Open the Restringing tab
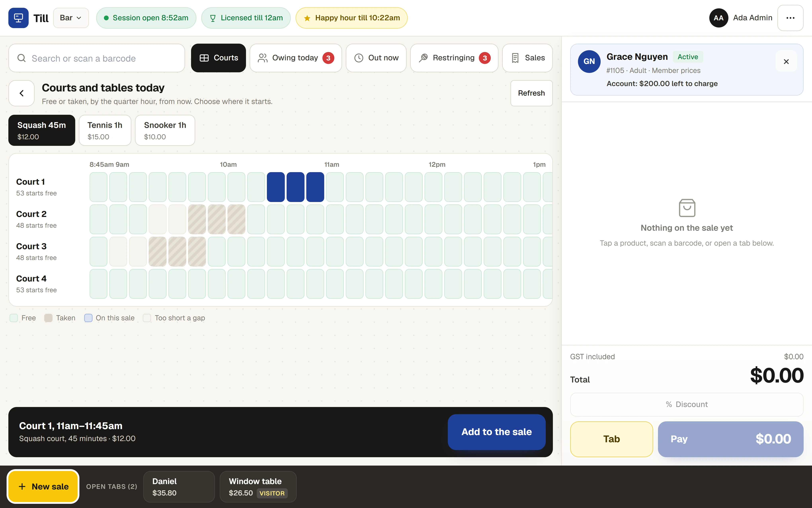The height and width of the screenshot is (508, 812). (x=454, y=58)
